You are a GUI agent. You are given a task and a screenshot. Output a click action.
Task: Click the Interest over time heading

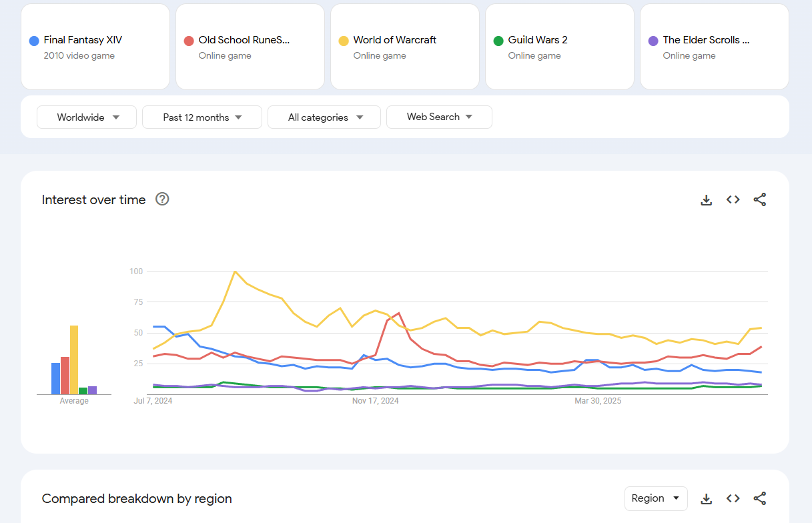point(93,199)
